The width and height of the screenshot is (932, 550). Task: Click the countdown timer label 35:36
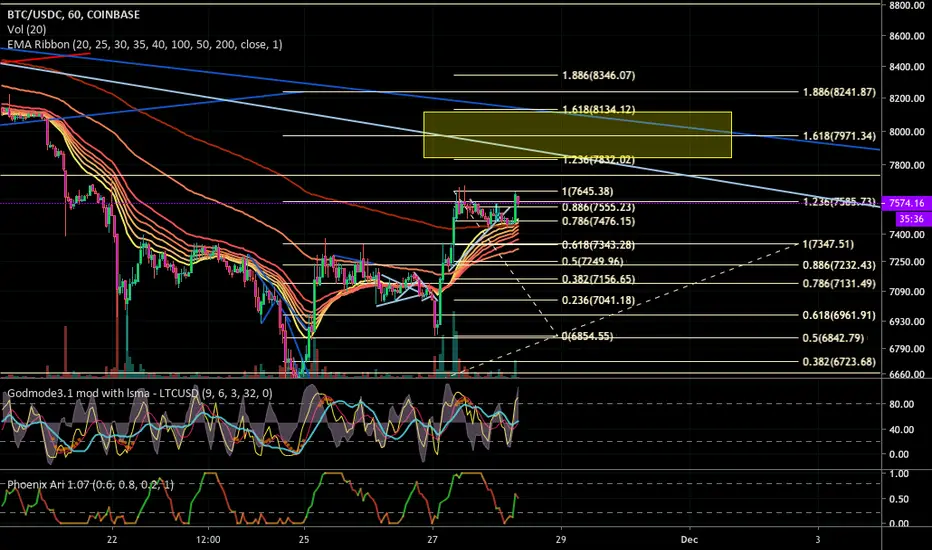pos(911,219)
